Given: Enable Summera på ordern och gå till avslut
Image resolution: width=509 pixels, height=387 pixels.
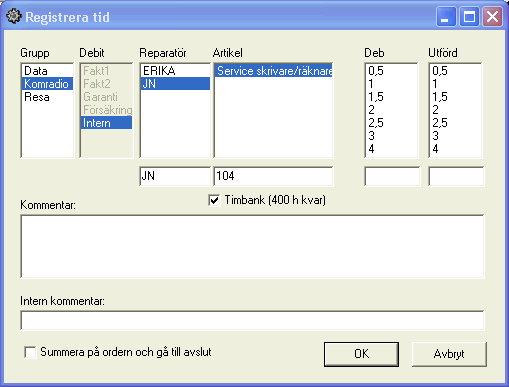Looking at the screenshot, I should pyautogui.click(x=30, y=352).
